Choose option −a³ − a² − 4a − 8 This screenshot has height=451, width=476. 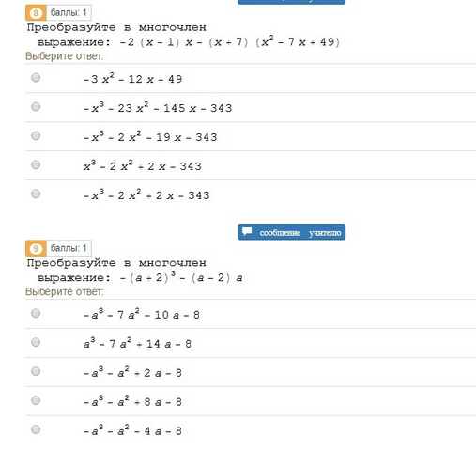[x=36, y=429]
